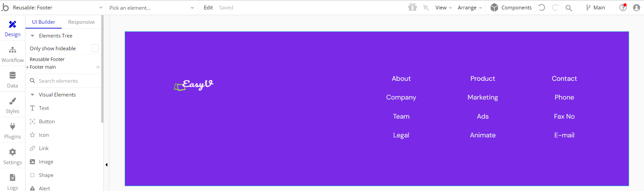The width and height of the screenshot is (644, 191).
Task: Open the Arrange menu
Action: click(470, 7)
